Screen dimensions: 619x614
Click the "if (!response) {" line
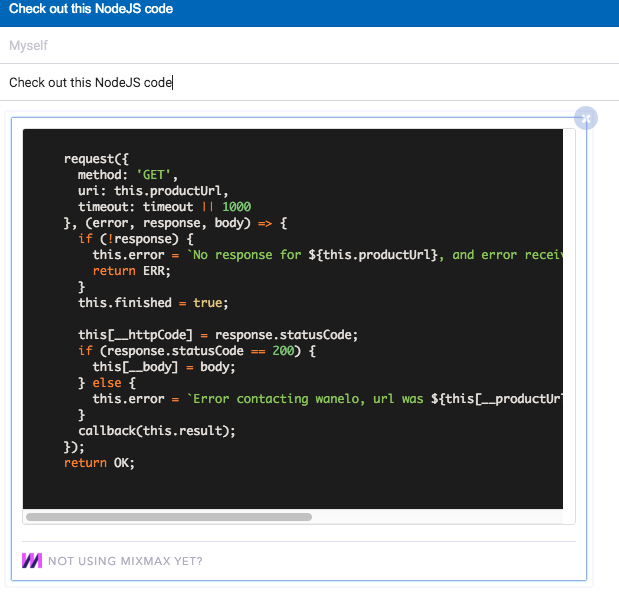[135, 239]
